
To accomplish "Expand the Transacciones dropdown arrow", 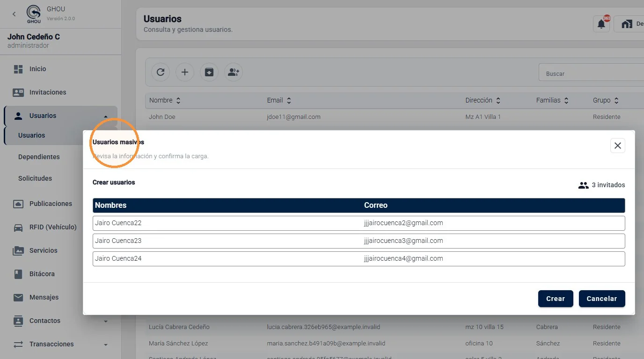I will click(106, 344).
